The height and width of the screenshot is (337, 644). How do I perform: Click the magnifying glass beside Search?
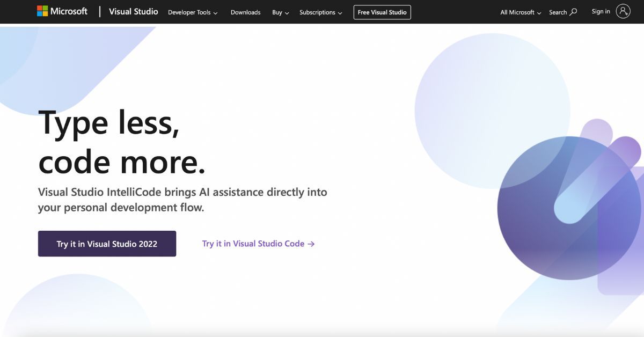click(x=573, y=12)
